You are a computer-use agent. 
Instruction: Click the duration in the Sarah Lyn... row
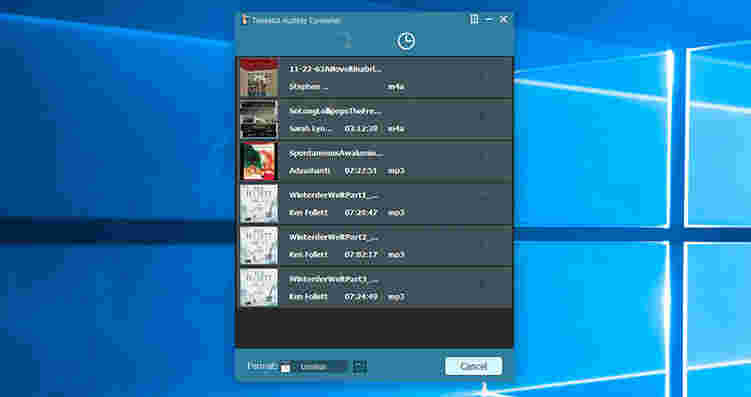tap(361, 129)
